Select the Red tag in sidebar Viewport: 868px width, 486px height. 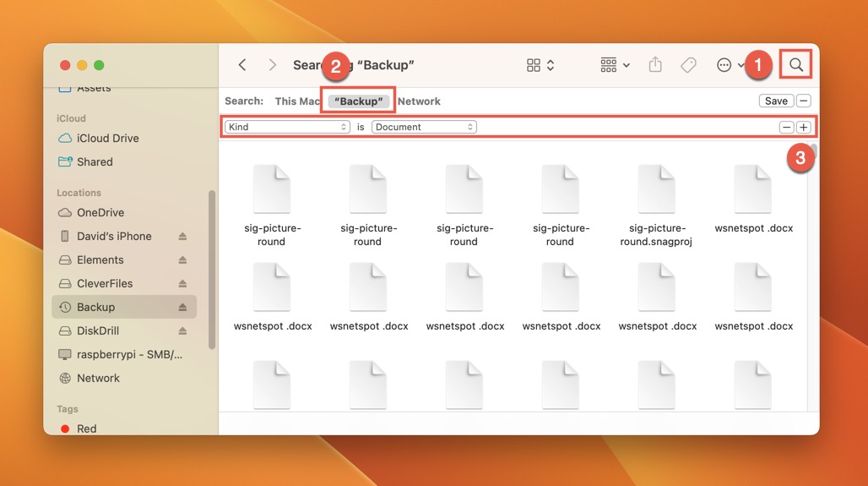(x=86, y=429)
